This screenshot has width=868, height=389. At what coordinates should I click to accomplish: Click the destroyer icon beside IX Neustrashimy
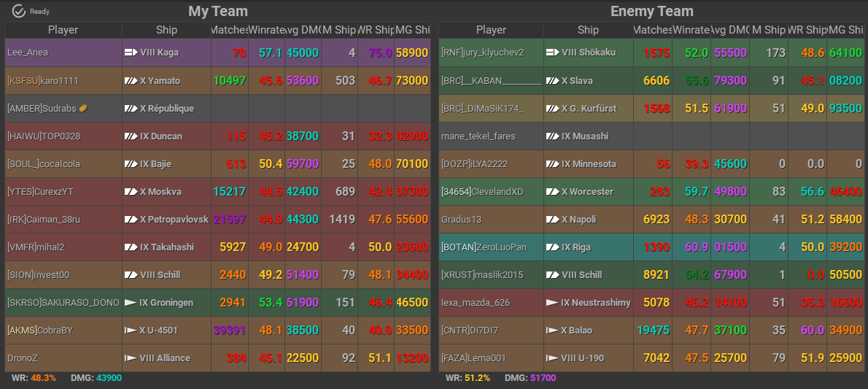552,302
